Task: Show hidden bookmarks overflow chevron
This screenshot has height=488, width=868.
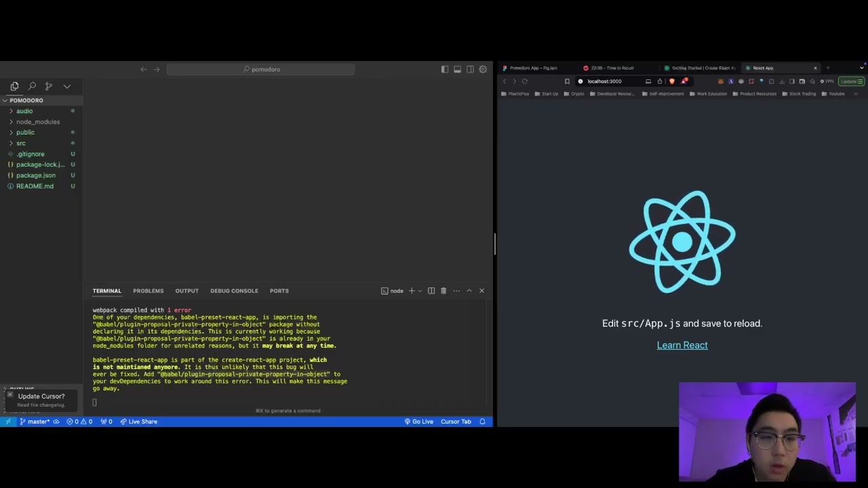Action: click(x=856, y=94)
